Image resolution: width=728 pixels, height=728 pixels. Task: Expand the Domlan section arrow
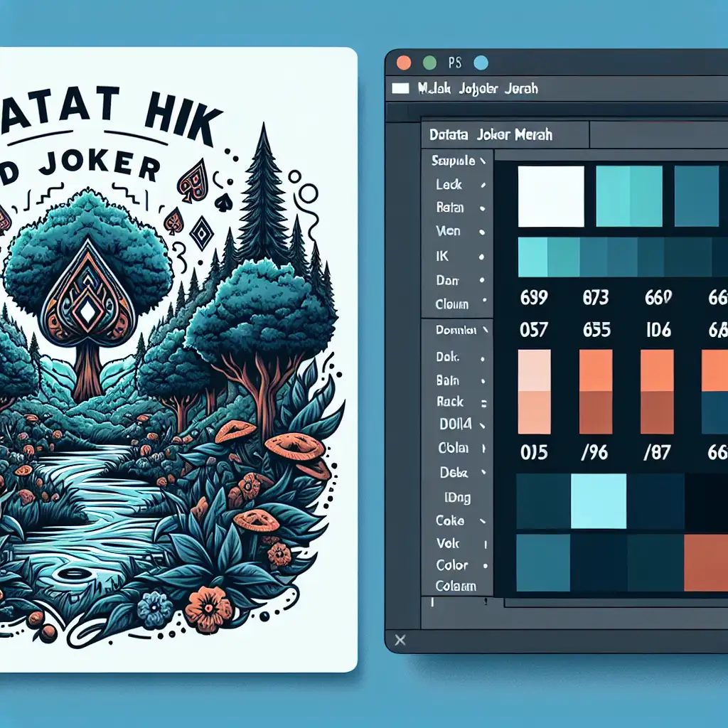[x=485, y=330]
